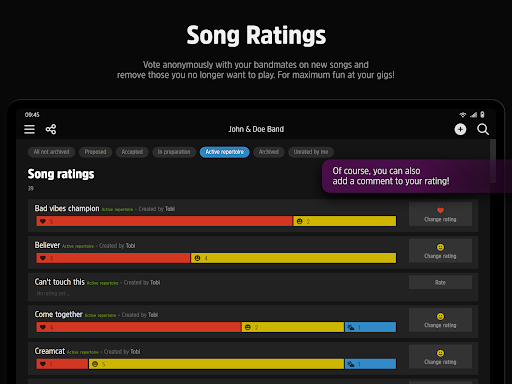Change rating for Bad vibes champion

[x=440, y=214]
